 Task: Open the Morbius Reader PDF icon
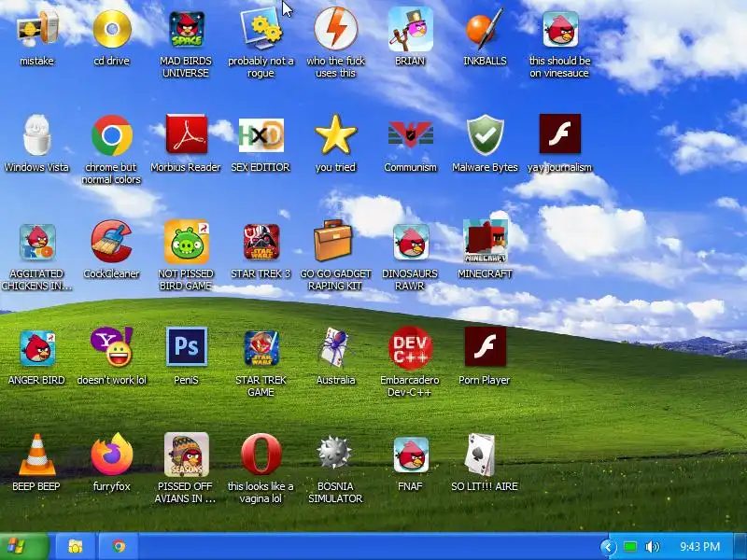(x=186, y=134)
